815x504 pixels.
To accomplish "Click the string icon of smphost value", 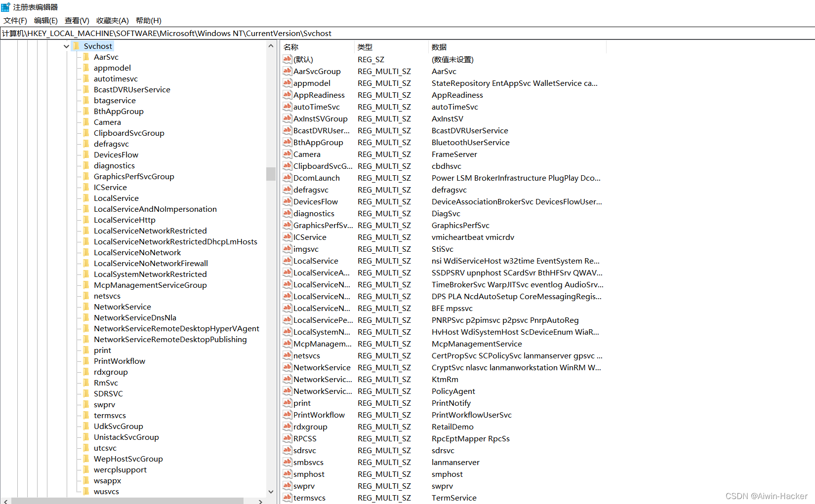I will click(287, 474).
